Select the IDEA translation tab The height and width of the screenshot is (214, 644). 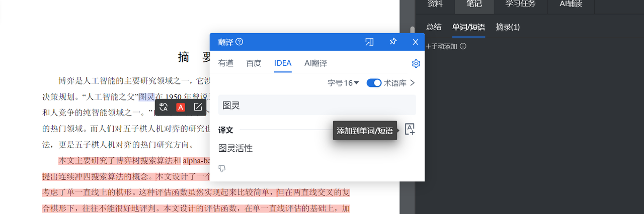tap(283, 63)
